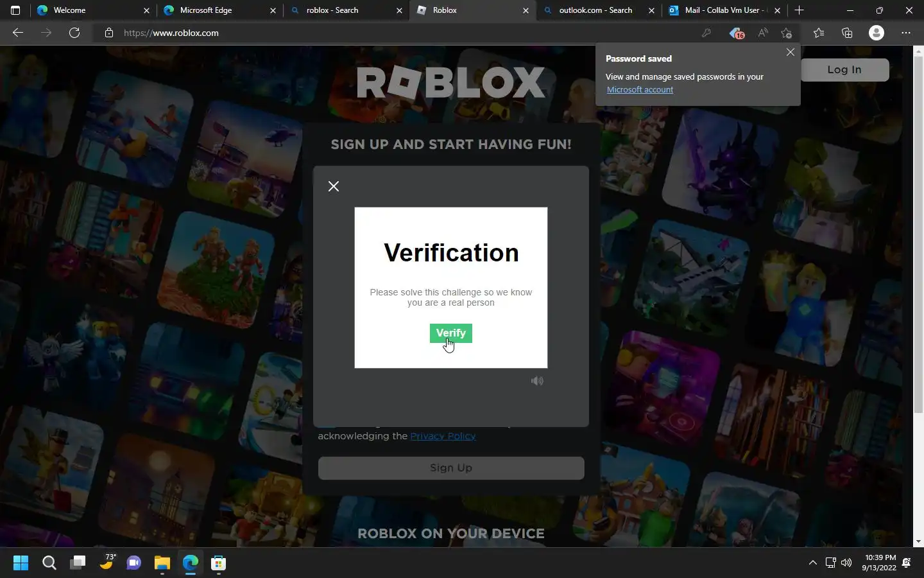Click the address bar URL

click(171, 33)
